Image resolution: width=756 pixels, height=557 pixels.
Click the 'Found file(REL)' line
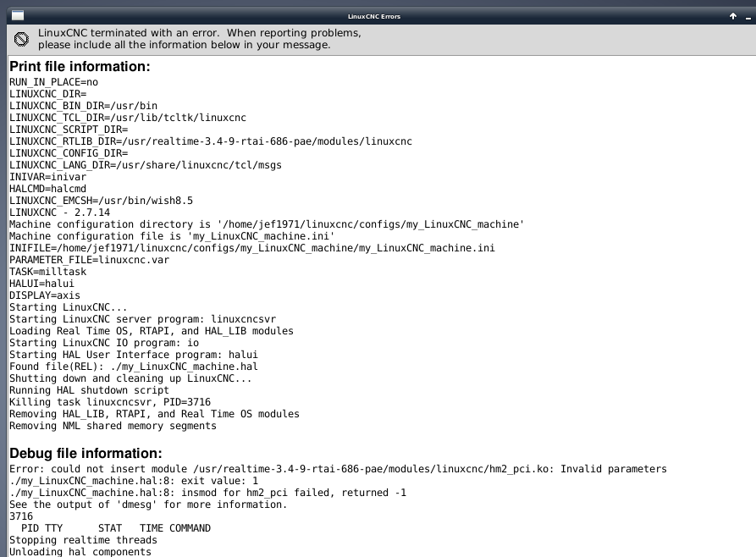(x=134, y=366)
